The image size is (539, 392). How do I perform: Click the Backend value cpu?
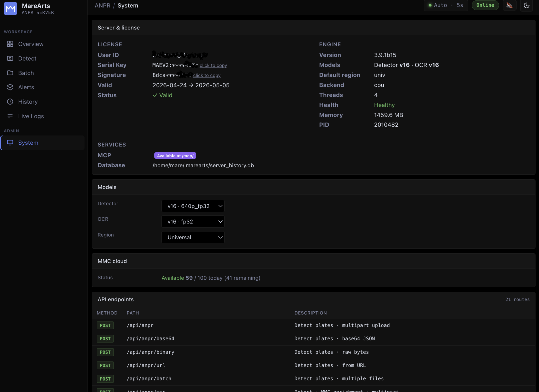click(379, 85)
